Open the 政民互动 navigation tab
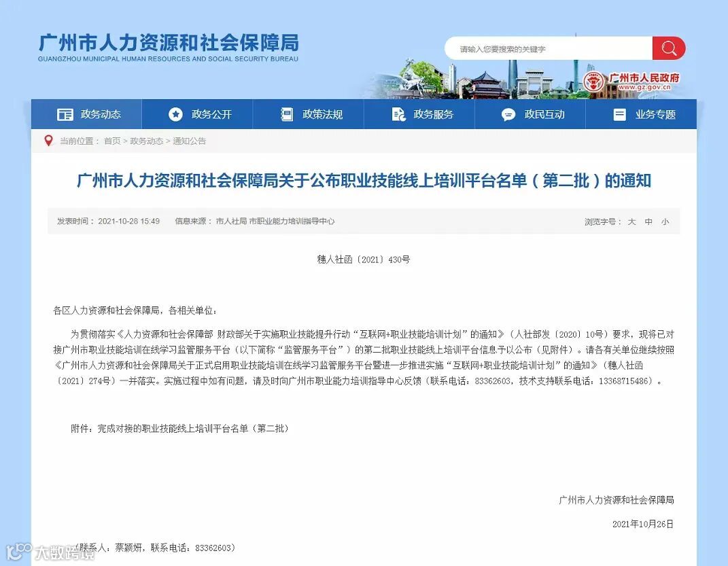This screenshot has width=728, height=566. (530, 114)
